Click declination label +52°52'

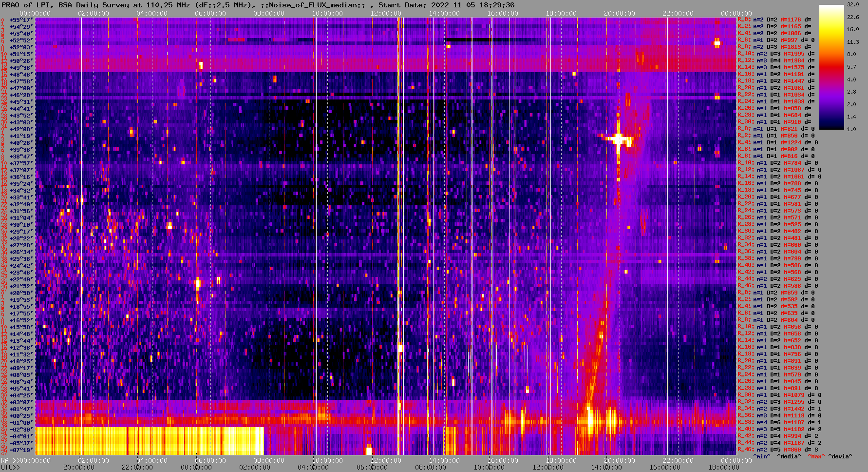(21, 40)
